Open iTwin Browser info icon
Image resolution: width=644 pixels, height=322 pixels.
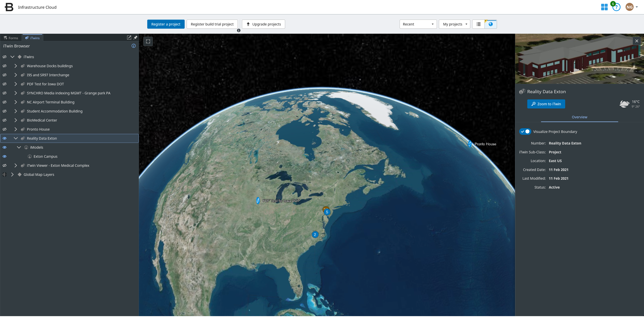(x=134, y=46)
